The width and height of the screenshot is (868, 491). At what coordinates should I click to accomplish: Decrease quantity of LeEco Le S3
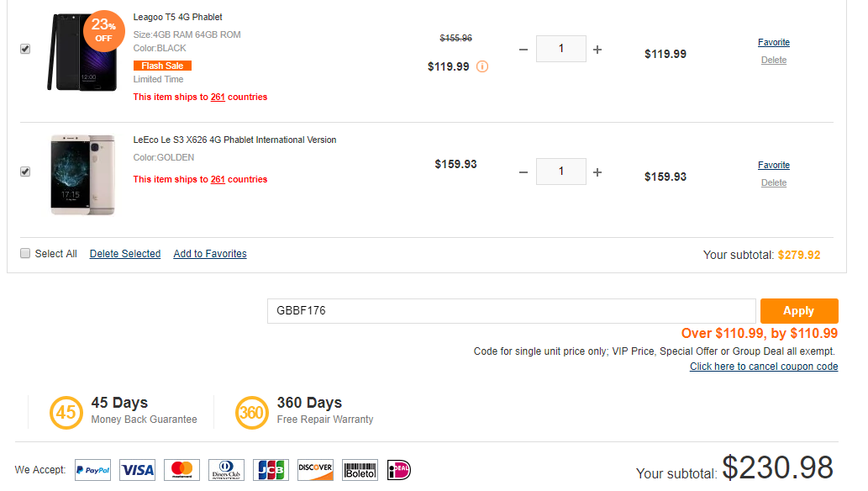pyautogui.click(x=523, y=172)
